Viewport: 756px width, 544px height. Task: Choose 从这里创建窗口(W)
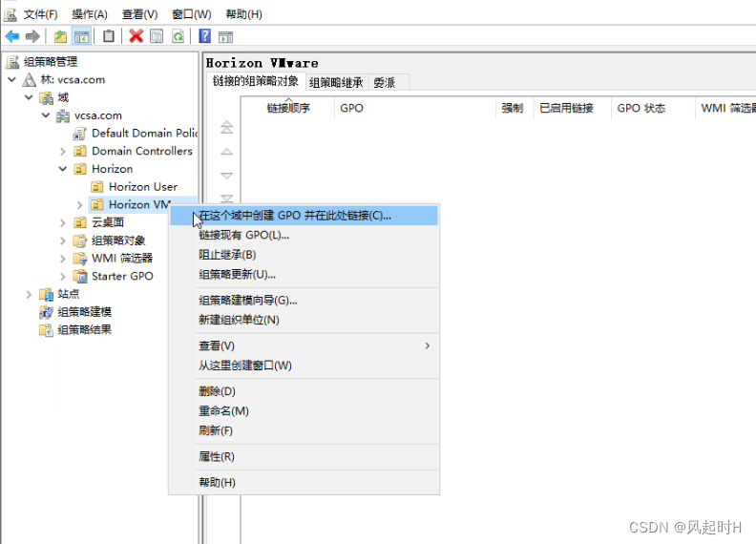pos(304,366)
